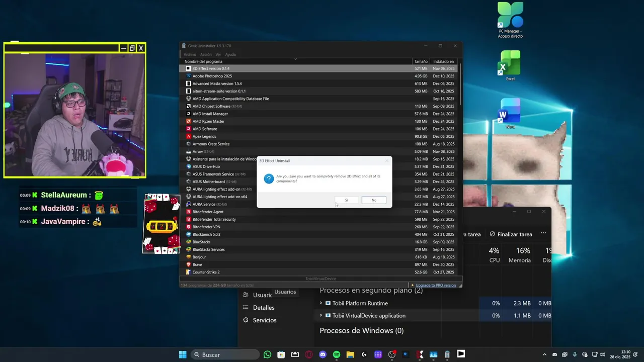
Task: Select Advanced Masks version 1.5.4 row
Action: pyautogui.click(x=318, y=83)
